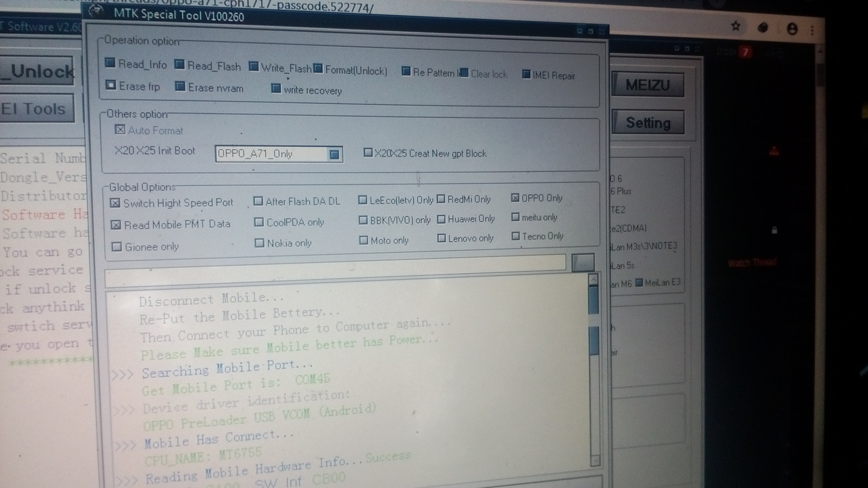Toggle Read Mobile PMT Data checkbox
Image resolution: width=868 pixels, height=488 pixels.
point(115,224)
